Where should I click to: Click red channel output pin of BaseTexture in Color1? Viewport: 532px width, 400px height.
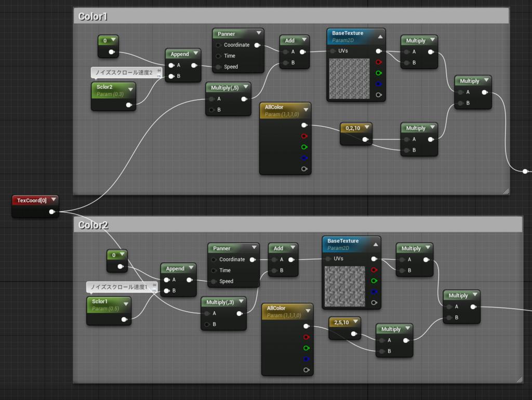tap(379, 62)
